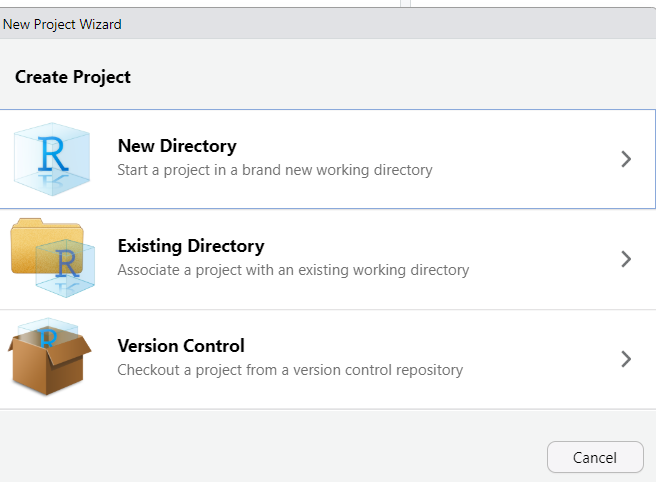Click blank space in the Existing Directory row

pyautogui.click(x=540, y=259)
